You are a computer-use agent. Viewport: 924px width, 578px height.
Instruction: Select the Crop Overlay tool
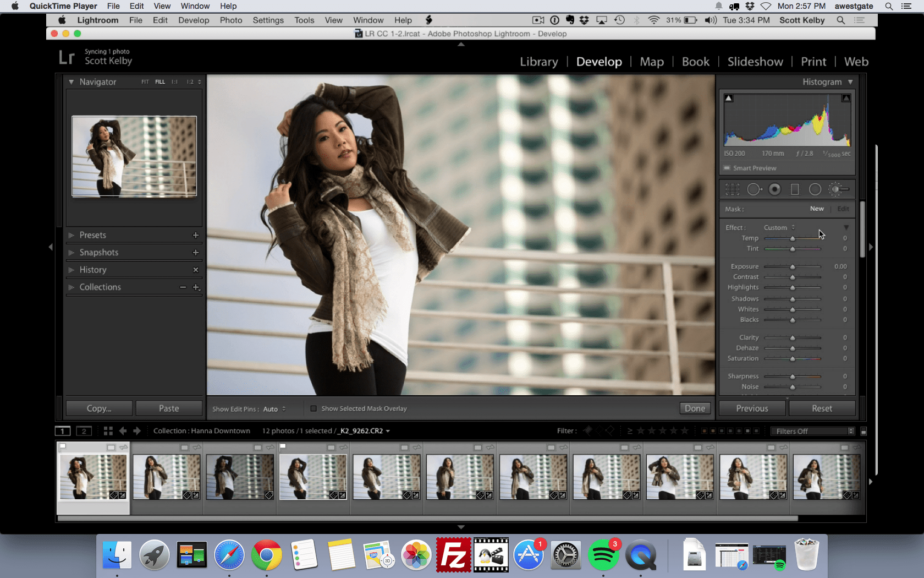(x=732, y=189)
